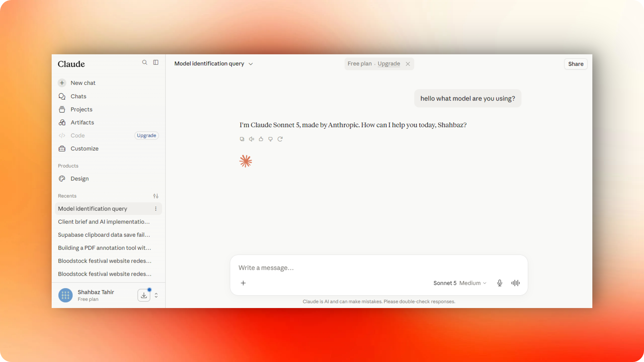
Task: Click the Code brackets icon
Action: coord(62,135)
